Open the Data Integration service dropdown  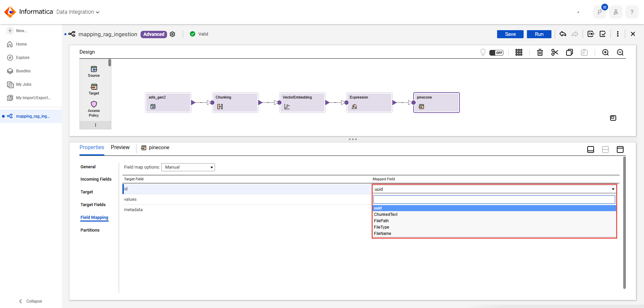[78, 12]
